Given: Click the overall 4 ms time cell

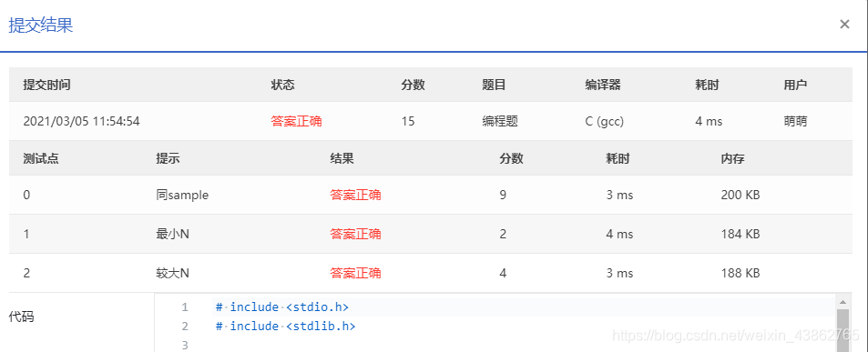Looking at the screenshot, I should click(709, 122).
